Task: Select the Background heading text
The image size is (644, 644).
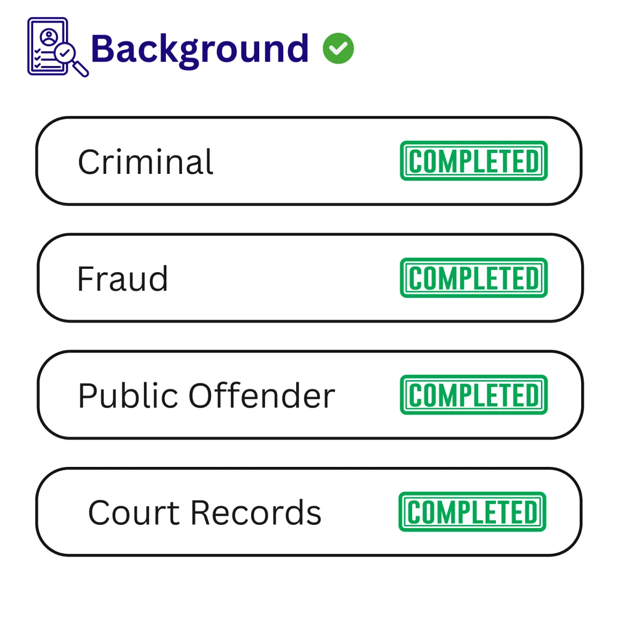Action: [200, 49]
